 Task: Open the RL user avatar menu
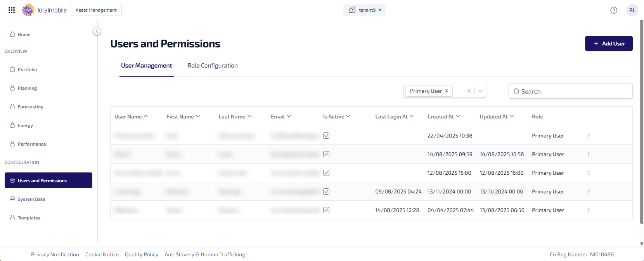click(x=632, y=10)
